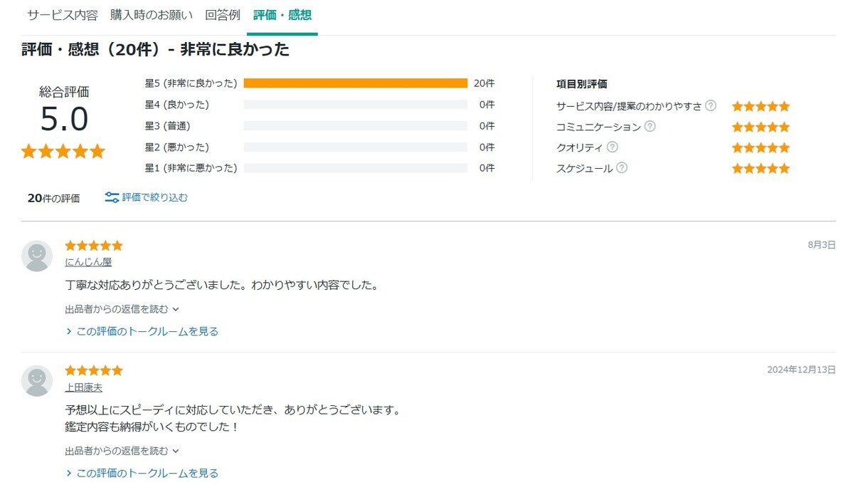Click the 総合評価 5.0 score
Screen dimensions: 868x485
coord(64,118)
